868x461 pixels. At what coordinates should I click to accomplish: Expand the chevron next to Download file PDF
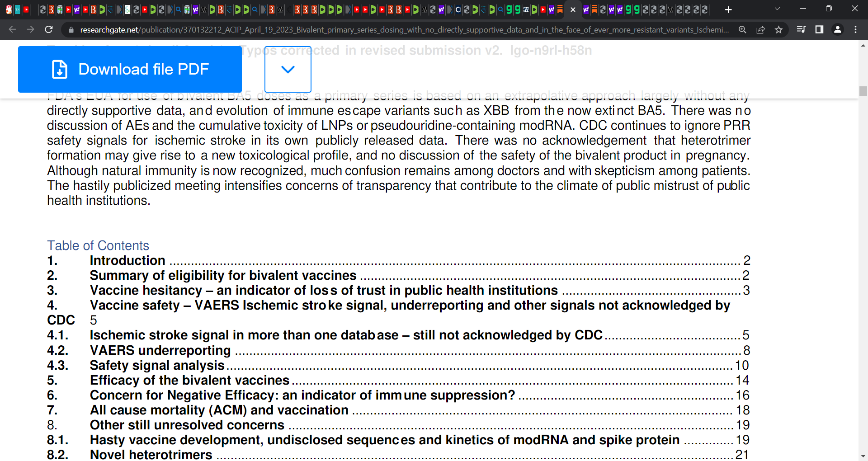tap(288, 69)
